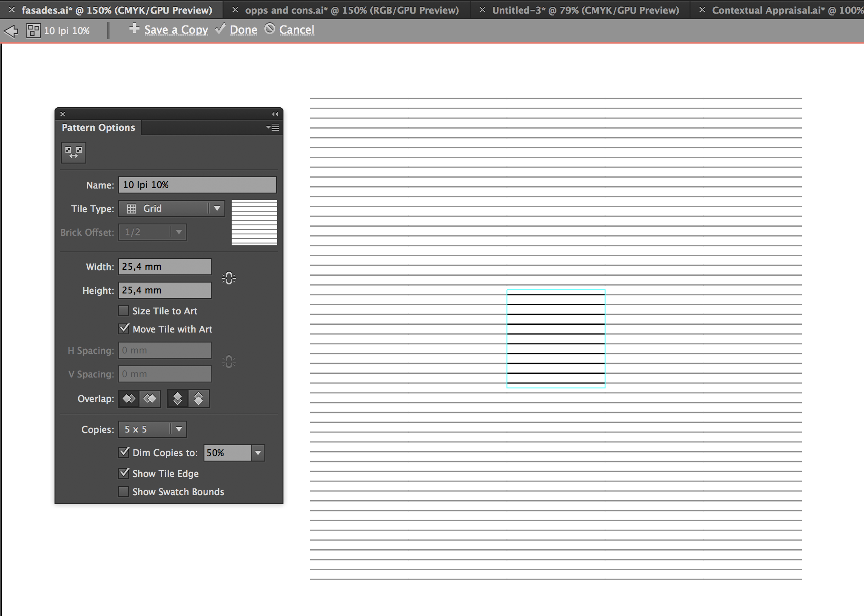Close the fasades.ai tab
Image resolution: width=864 pixels, height=616 pixels.
(12, 10)
